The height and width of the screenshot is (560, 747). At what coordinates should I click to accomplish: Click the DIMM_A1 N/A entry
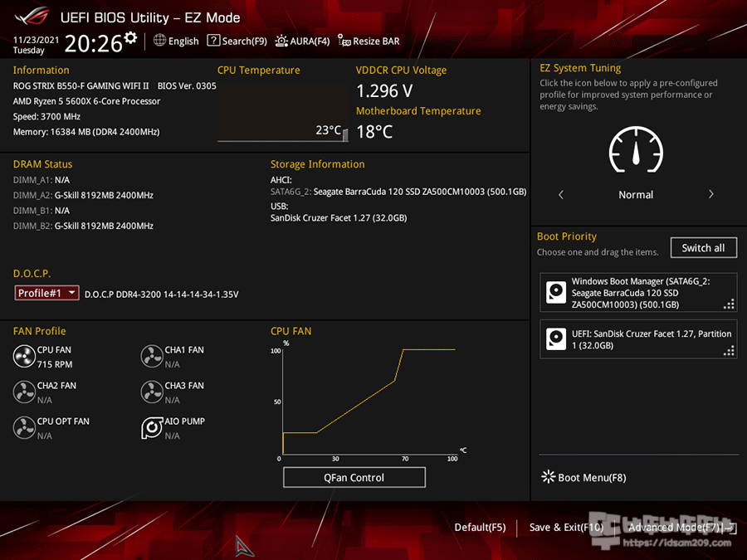point(41,180)
